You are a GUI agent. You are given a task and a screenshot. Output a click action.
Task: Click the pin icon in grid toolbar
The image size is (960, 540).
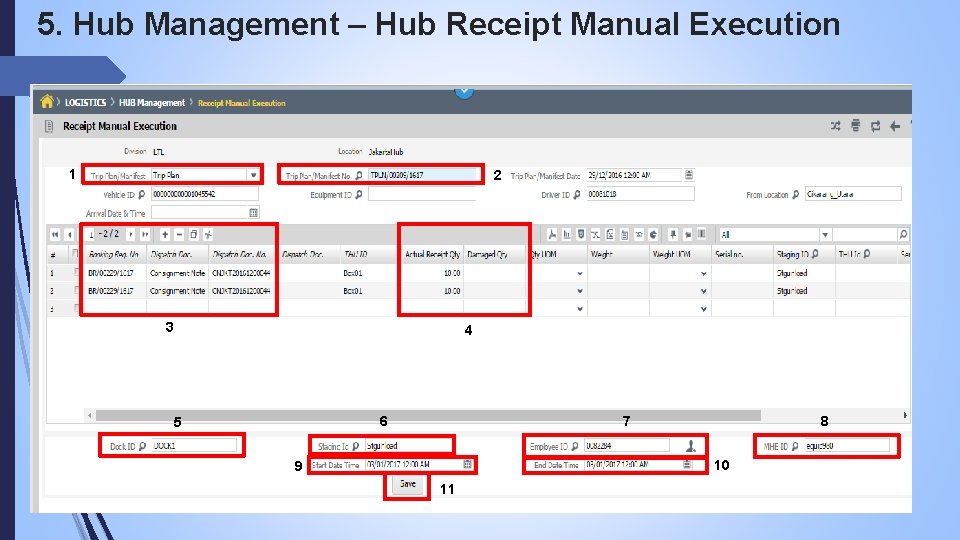[673, 234]
